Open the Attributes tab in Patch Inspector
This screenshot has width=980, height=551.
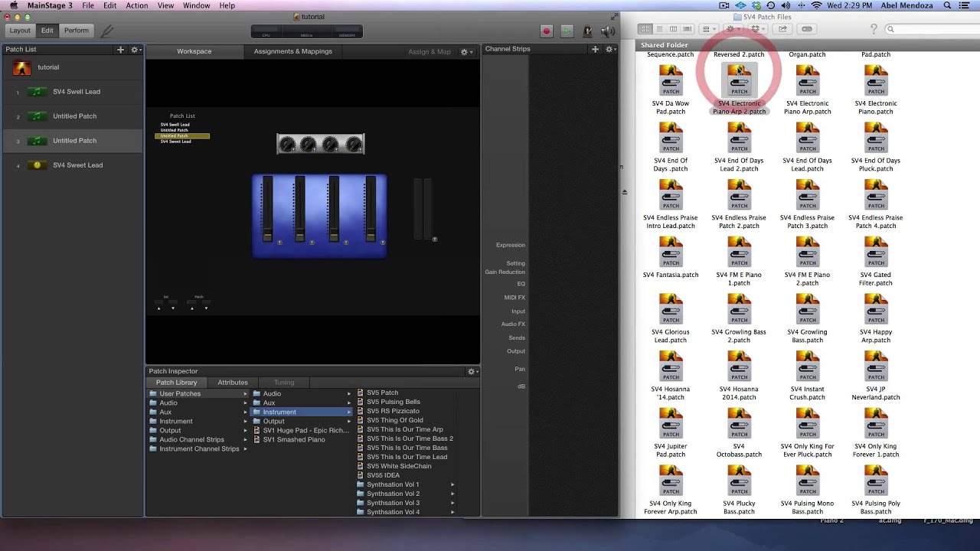233,383
